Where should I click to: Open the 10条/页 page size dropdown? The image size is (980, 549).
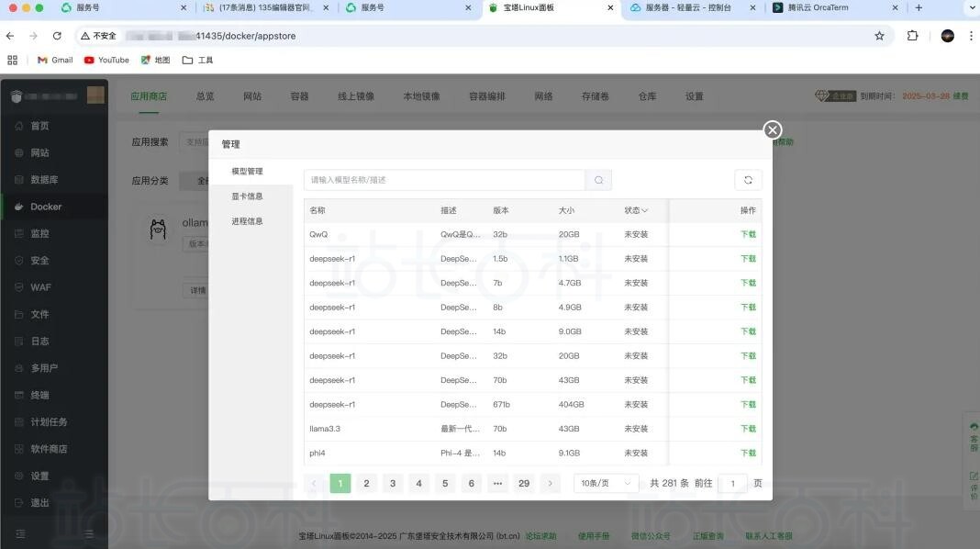(x=606, y=483)
